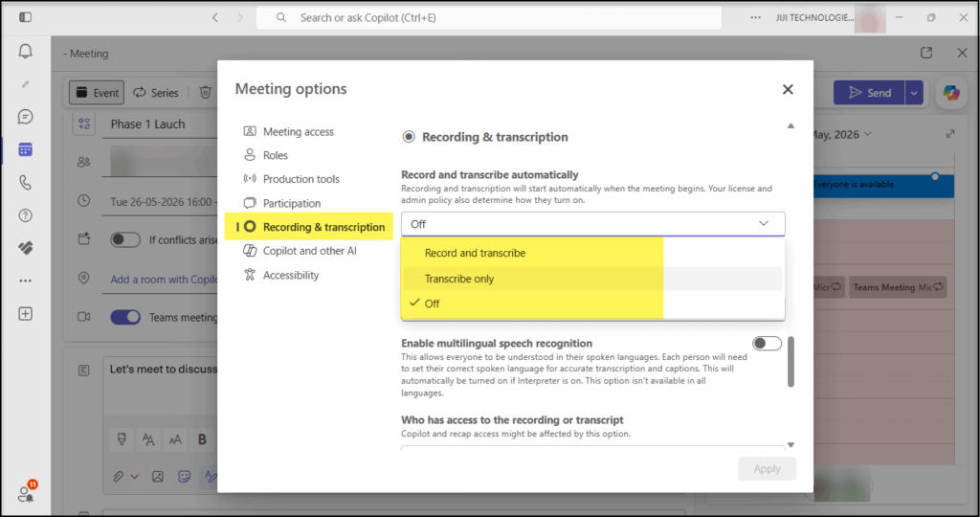The width and height of the screenshot is (980, 517).
Task: Click the scroll down arrow in dialog
Action: coord(791,445)
